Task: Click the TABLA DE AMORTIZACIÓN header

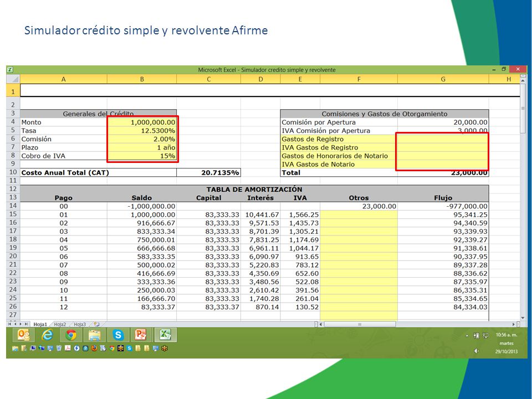Action: (x=254, y=190)
